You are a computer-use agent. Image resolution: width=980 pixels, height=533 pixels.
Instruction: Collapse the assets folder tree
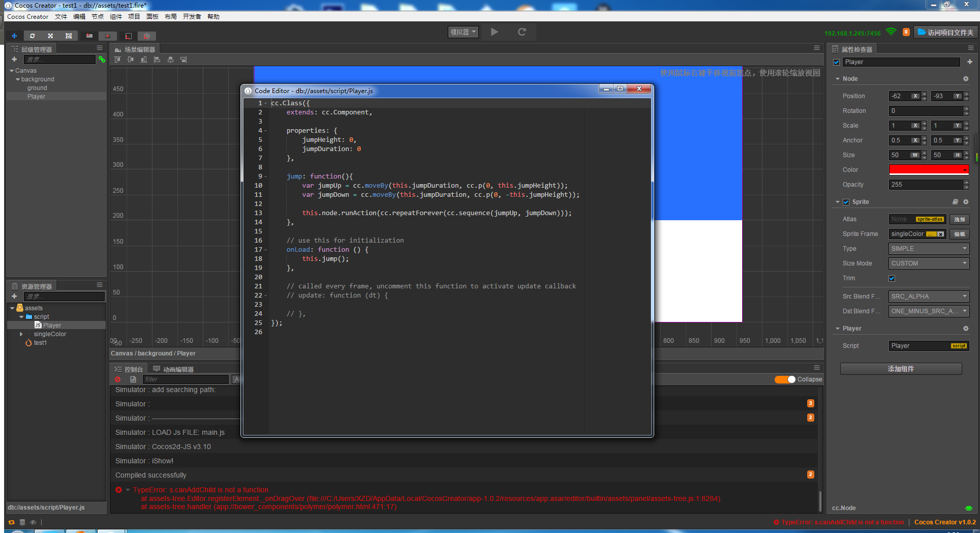[x=12, y=308]
